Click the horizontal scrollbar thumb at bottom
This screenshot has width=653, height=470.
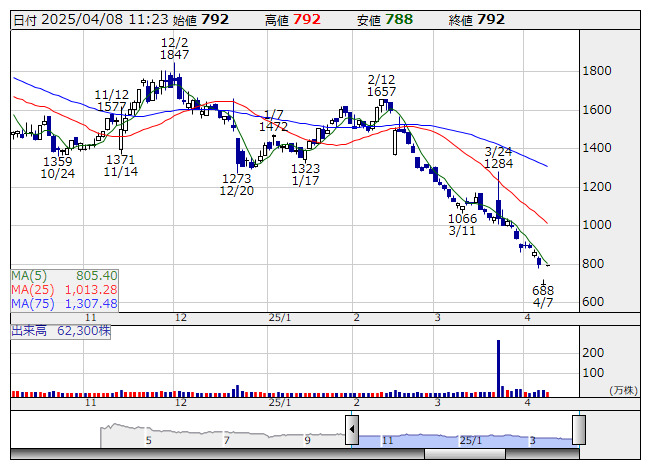click(x=465, y=454)
